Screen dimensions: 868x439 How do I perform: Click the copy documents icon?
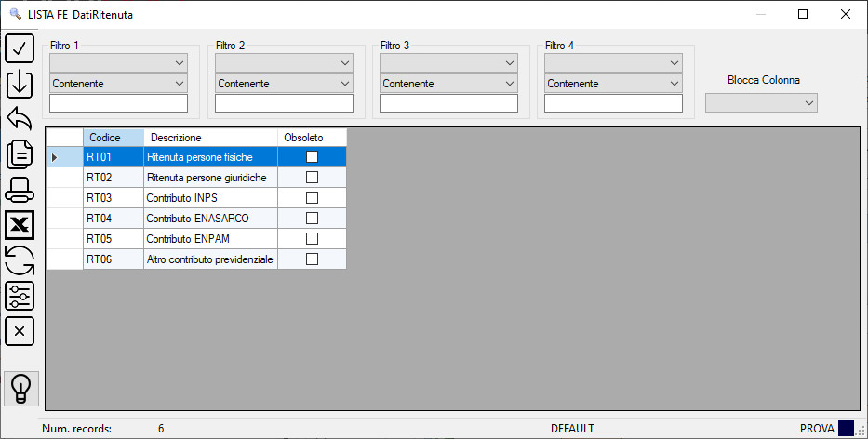[x=20, y=153]
